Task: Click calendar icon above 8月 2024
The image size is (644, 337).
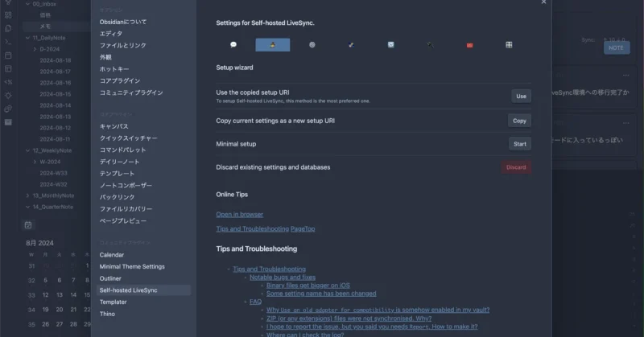Action: coord(28,225)
